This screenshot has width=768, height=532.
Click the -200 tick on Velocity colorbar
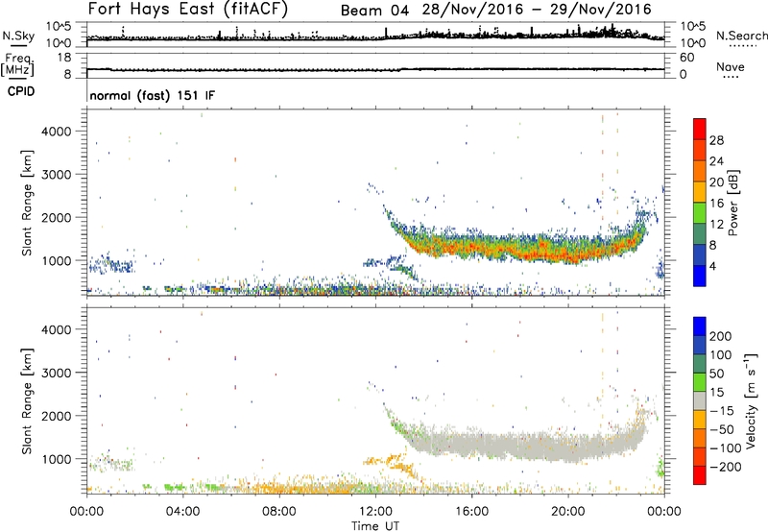725,467
